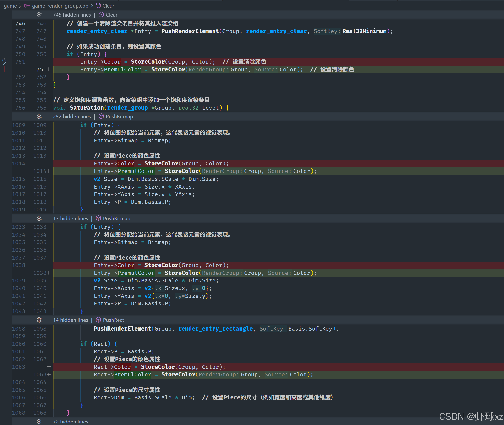Image resolution: width=504 pixels, height=425 pixels.
Task: Expand the 72 hidden lines region
Action: (x=39, y=421)
